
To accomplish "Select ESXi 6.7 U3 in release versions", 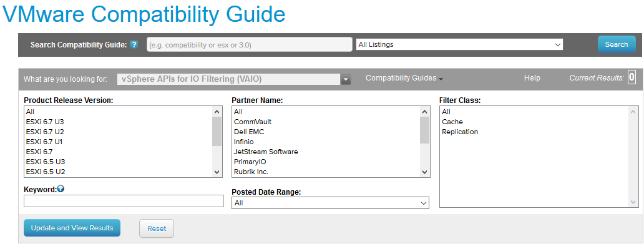I will click(x=118, y=122).
